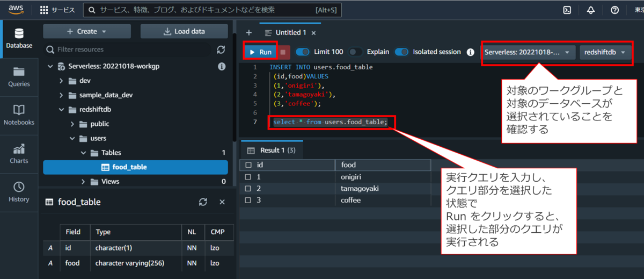Screen dimensions: 644x279
Task: Collapse the Tables folder
Action: 83,153
